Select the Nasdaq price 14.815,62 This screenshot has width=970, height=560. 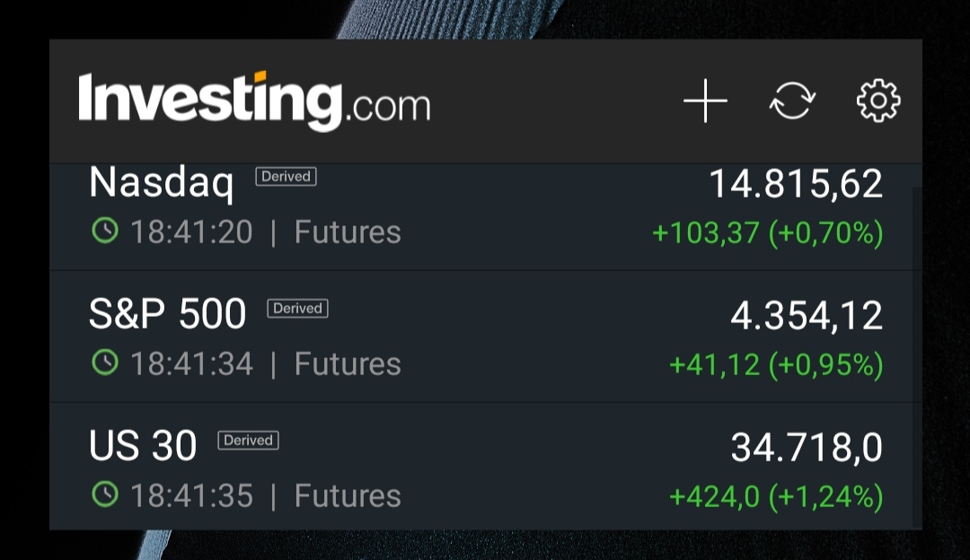pos(796,184)
